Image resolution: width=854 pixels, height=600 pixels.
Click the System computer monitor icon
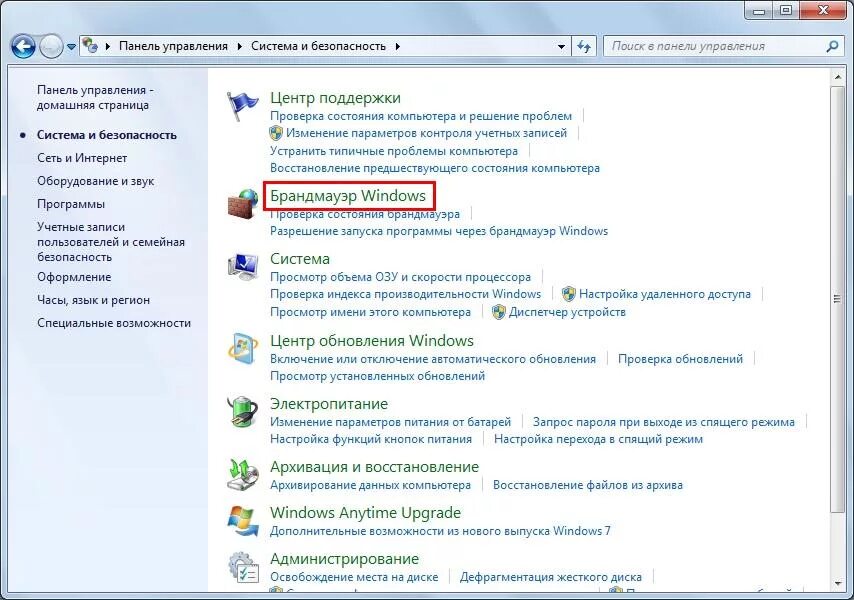point(242,267)
